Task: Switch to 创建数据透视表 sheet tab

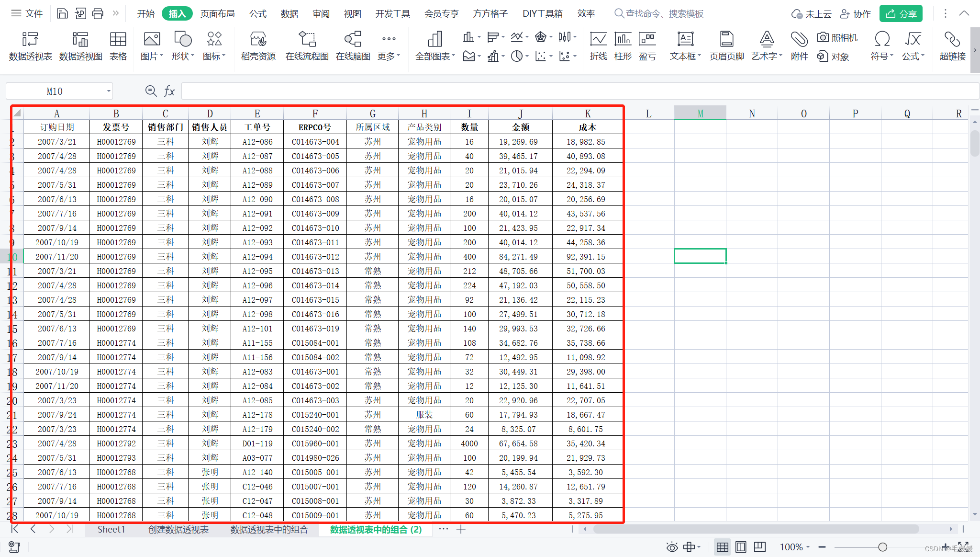Action: pos(178,529)
